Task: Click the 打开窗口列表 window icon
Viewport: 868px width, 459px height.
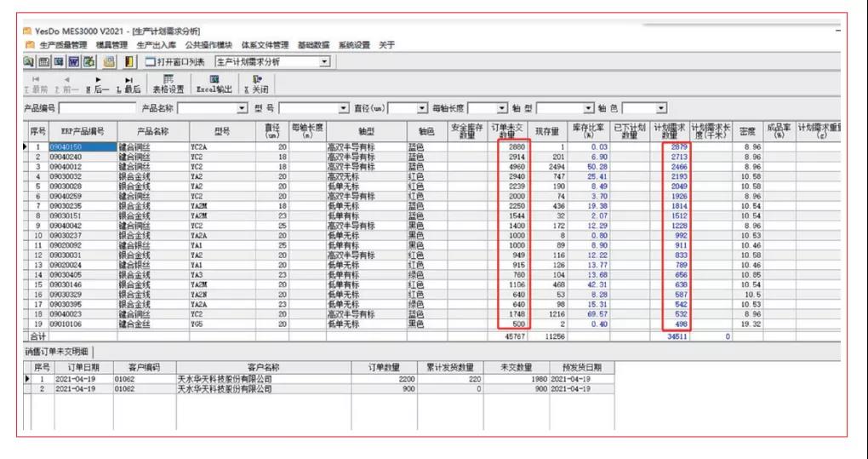Action: coord(150,62)
